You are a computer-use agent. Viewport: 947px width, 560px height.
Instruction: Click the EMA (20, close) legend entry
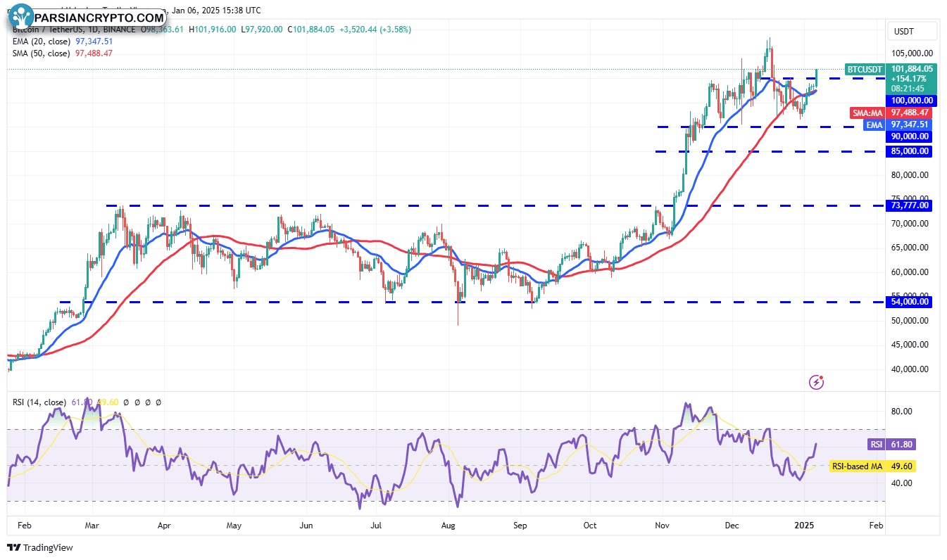42,42
